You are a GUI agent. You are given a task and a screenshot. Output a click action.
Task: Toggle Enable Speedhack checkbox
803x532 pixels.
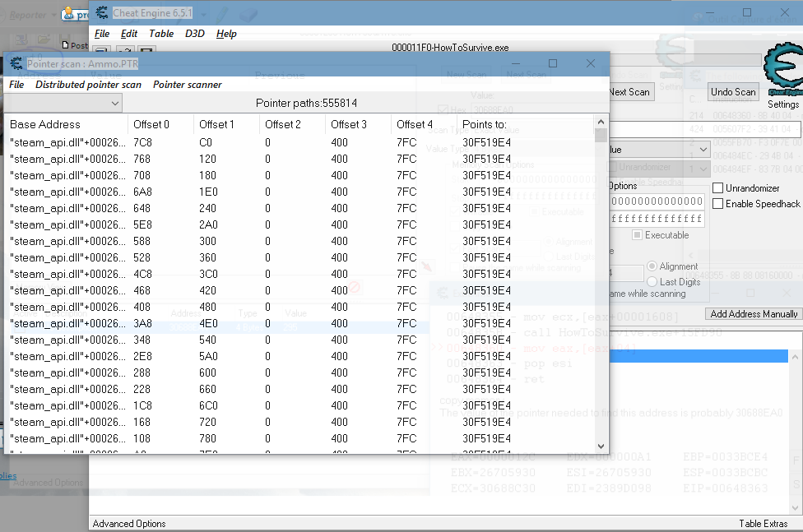718,204
